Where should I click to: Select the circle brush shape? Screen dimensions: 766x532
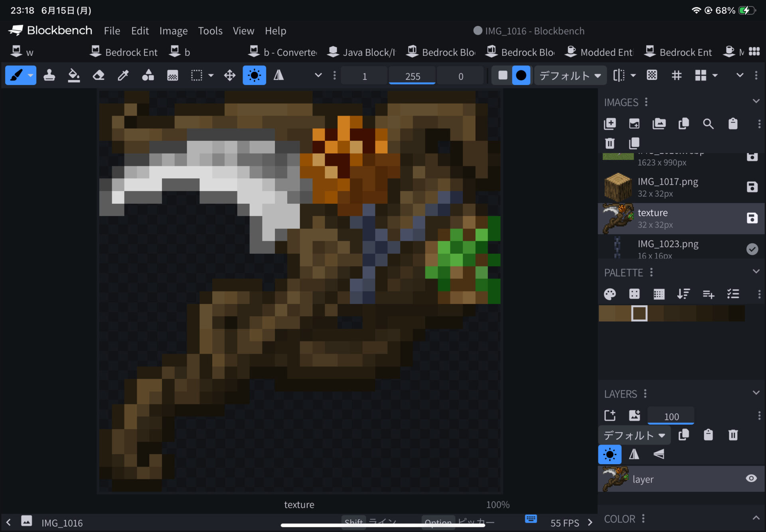tap(521, 75)
